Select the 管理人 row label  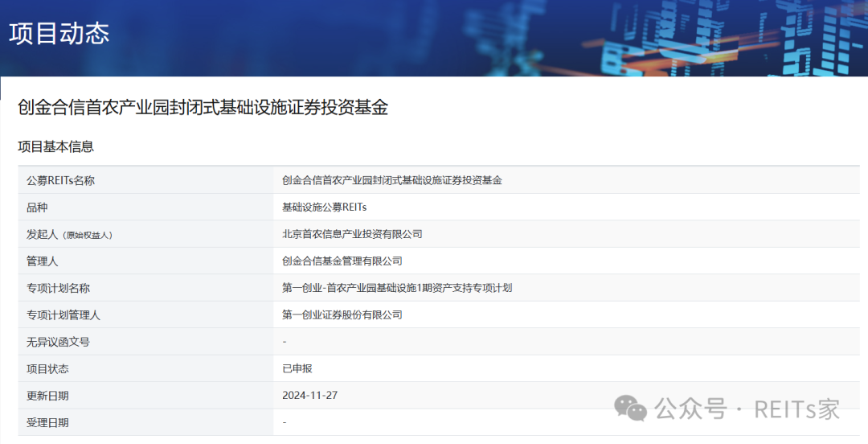click(42, 261)
